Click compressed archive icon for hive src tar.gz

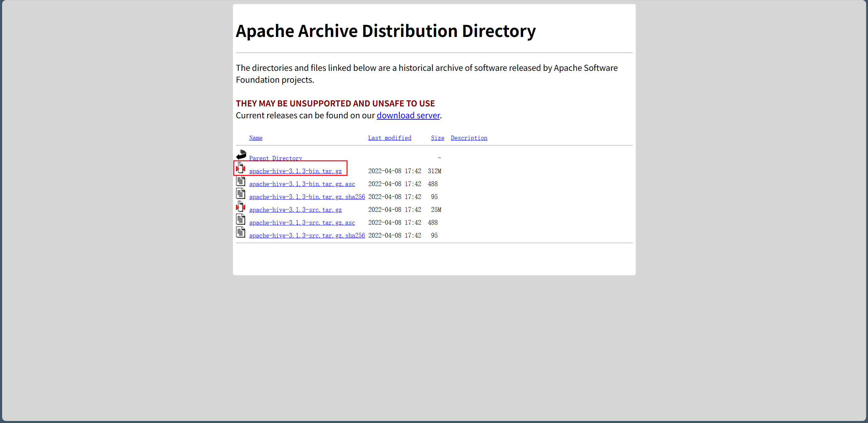pos(241,206)
